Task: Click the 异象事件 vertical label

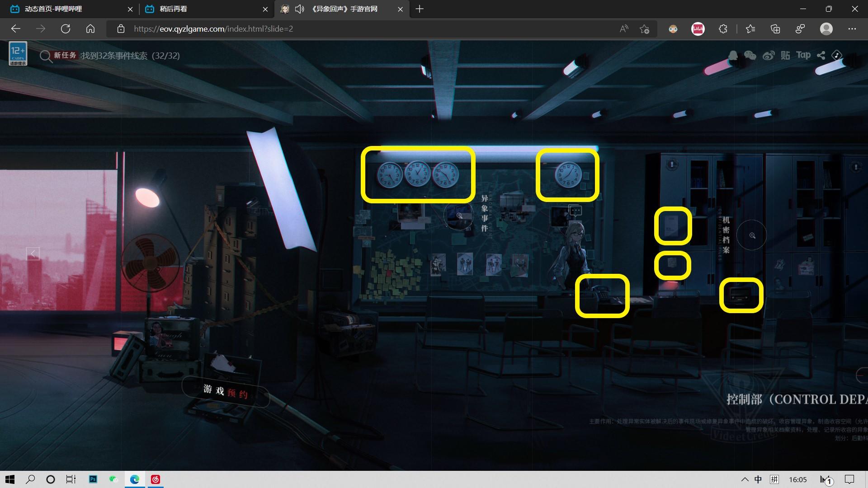Action: tap(485, 213)
